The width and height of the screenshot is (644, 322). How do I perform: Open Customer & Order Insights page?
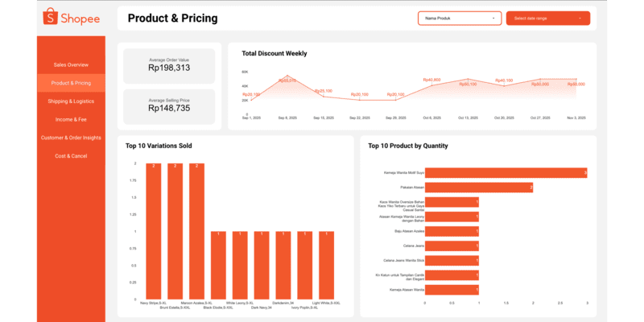point(71,138)
